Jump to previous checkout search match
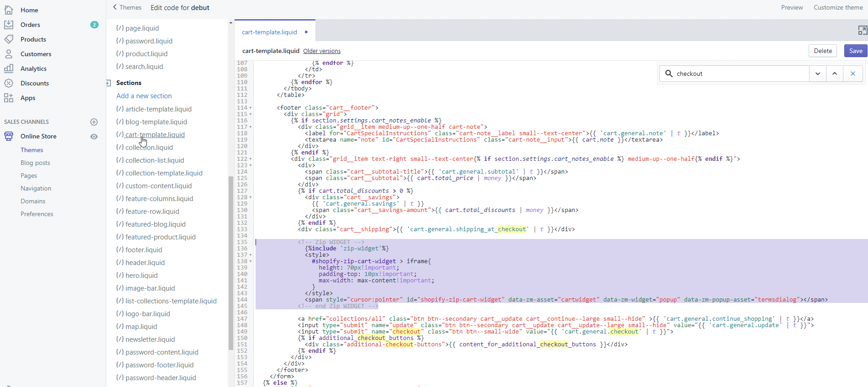This screenshot has height=387, width=868. (835, 74)
